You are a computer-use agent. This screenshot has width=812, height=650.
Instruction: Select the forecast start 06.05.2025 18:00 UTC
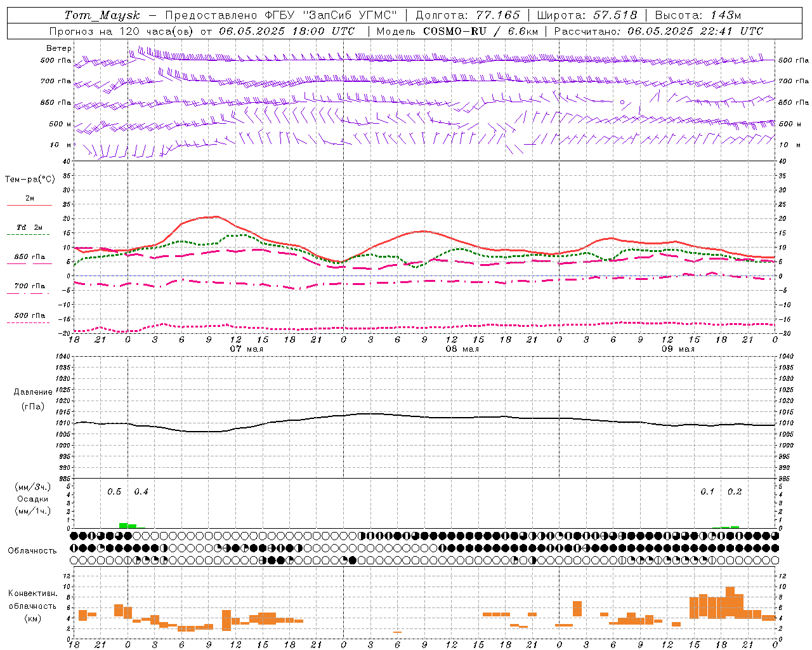(287, 31)
